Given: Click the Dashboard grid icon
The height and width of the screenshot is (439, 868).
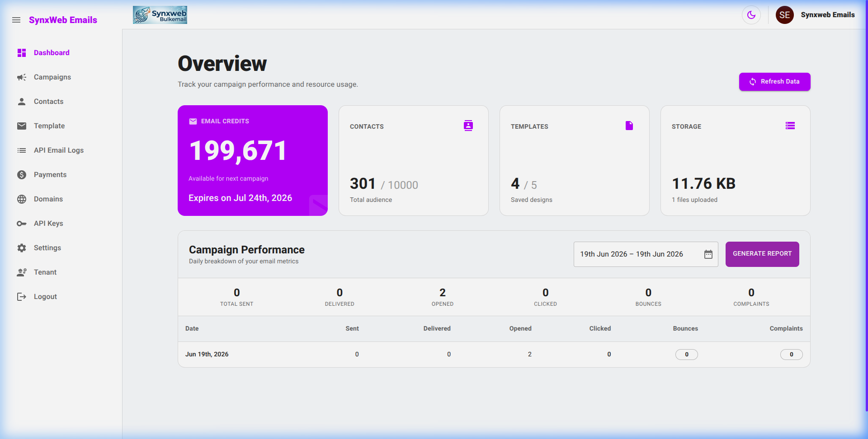Looking at the screenshot, I should (22, 53).
